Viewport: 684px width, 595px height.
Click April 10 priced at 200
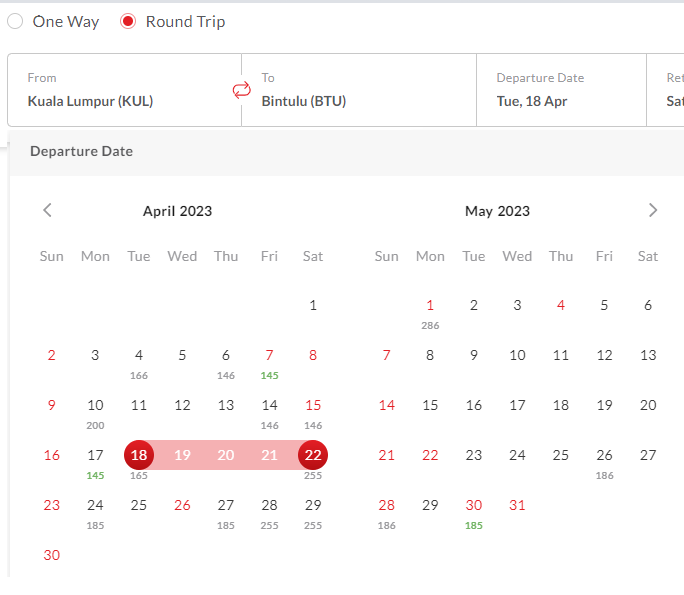click(x=95, y=410)
